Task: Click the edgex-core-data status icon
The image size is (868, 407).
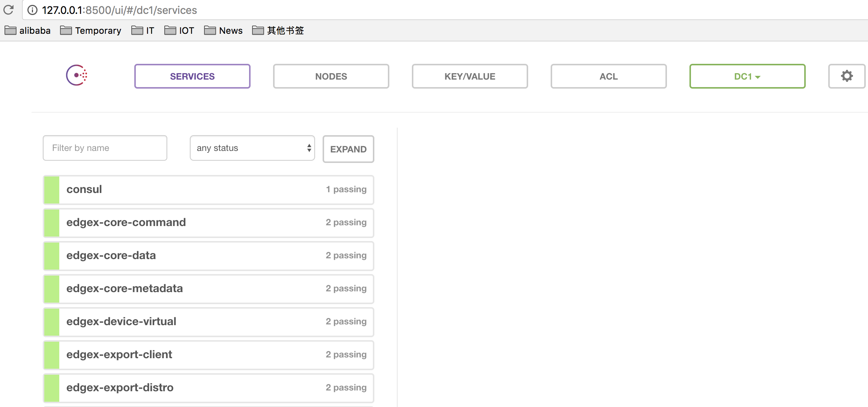Action: 51,256
